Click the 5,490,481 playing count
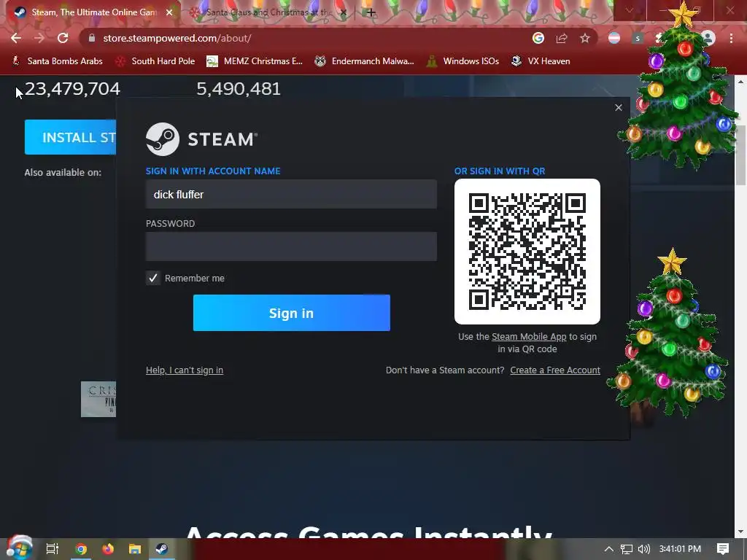The image size is (747, 560). tap(239, 89)
